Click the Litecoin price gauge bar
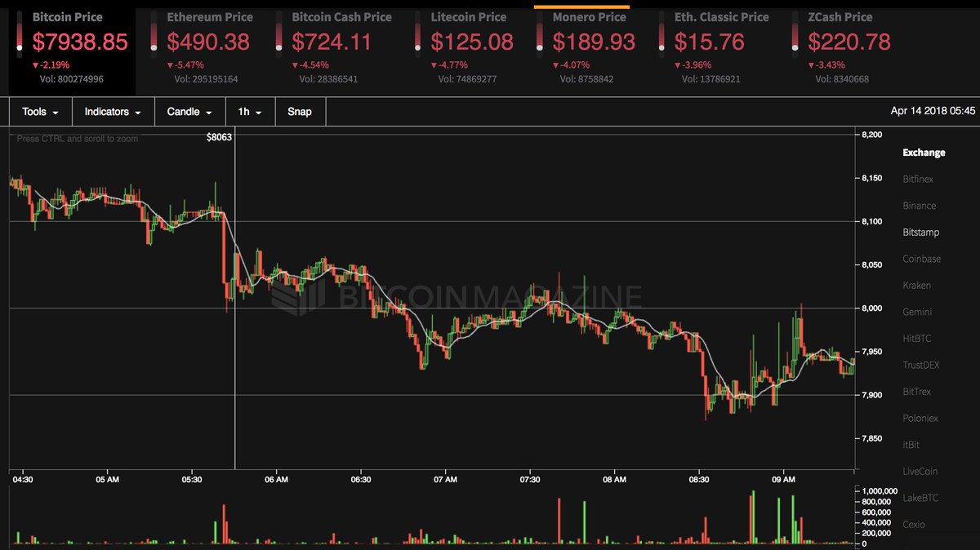The width and height of the screenshot is (980, 550). 417,33
